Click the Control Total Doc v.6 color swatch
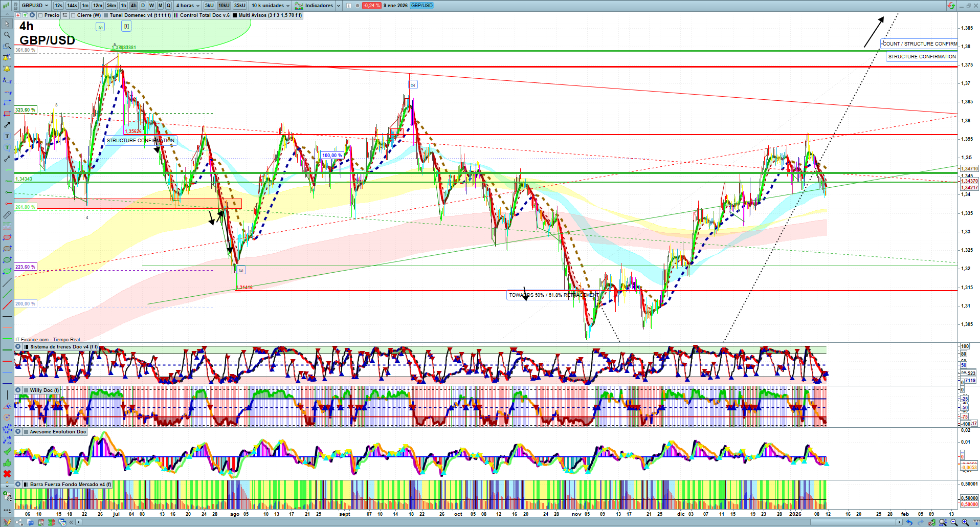 click(x=176, y=15)
